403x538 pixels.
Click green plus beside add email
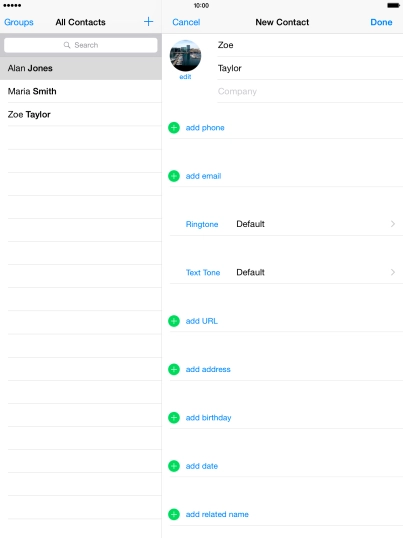(x=174, y=176)
